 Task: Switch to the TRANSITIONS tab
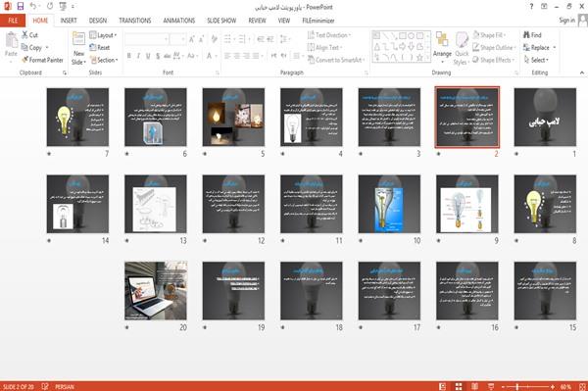pos(135,21)
